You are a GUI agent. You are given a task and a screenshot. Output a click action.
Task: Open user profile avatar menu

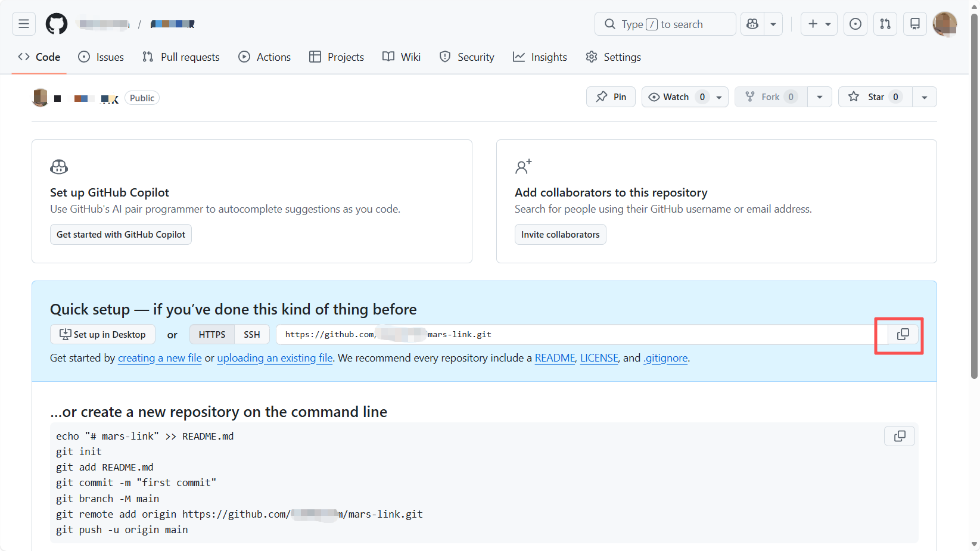coord(944,24)
